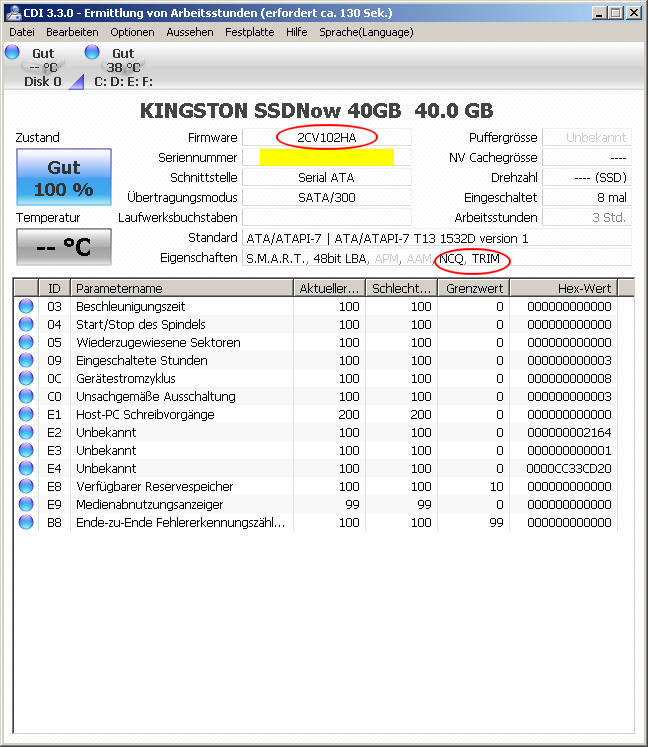Click the Aktueller... column header
648x747 pixels.
coord(329,288)
